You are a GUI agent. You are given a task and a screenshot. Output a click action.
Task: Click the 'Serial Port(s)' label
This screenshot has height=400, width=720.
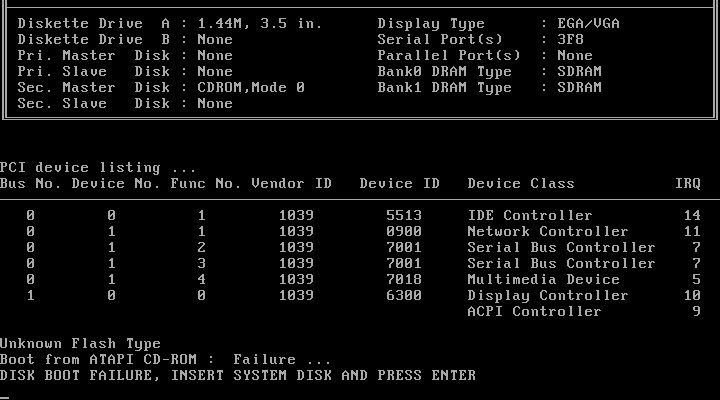440,39
